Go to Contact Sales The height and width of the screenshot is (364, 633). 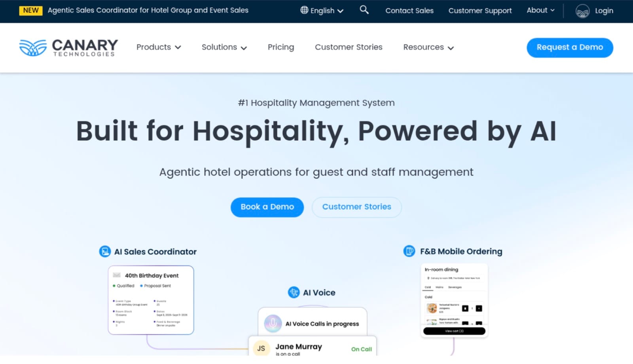pyautogui.click(x=409, y=11)
